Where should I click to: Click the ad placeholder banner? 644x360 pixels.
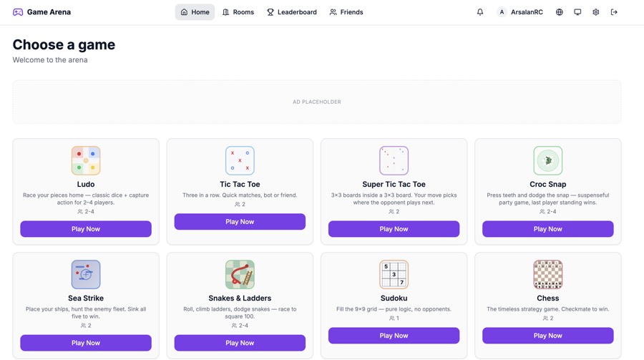317,102
